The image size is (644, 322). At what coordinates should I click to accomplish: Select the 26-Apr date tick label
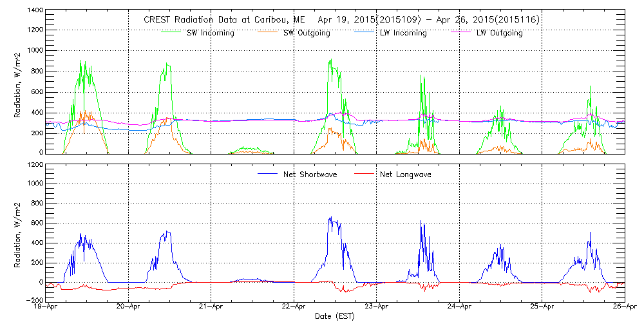click(623, 307)
